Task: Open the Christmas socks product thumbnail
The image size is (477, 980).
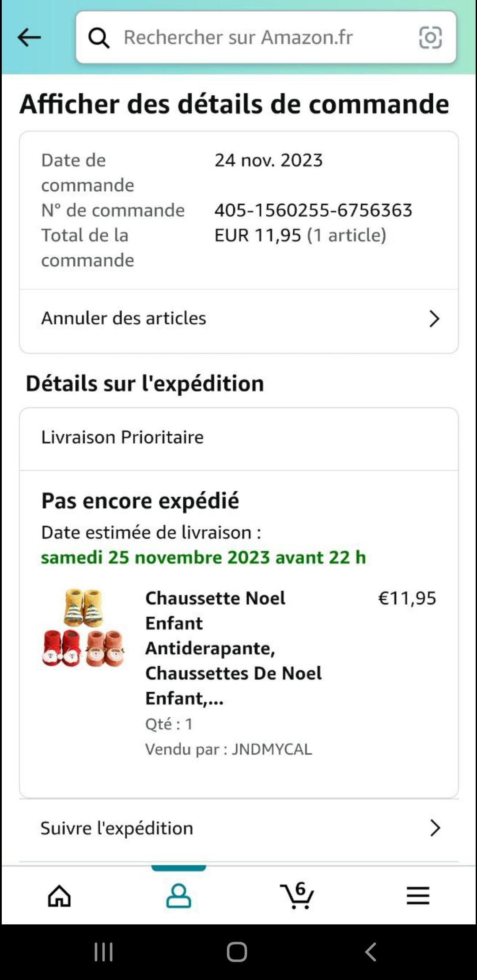Action: point(83,628)
